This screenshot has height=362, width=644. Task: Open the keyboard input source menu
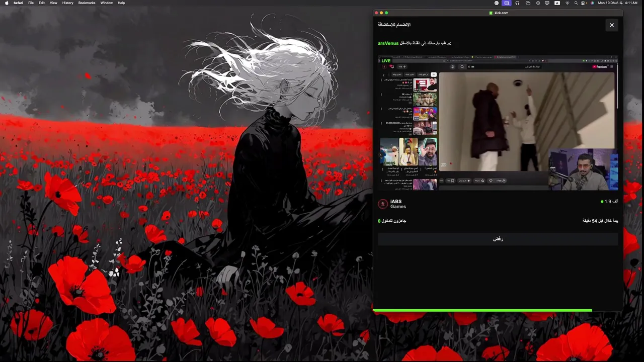point(557,3)
